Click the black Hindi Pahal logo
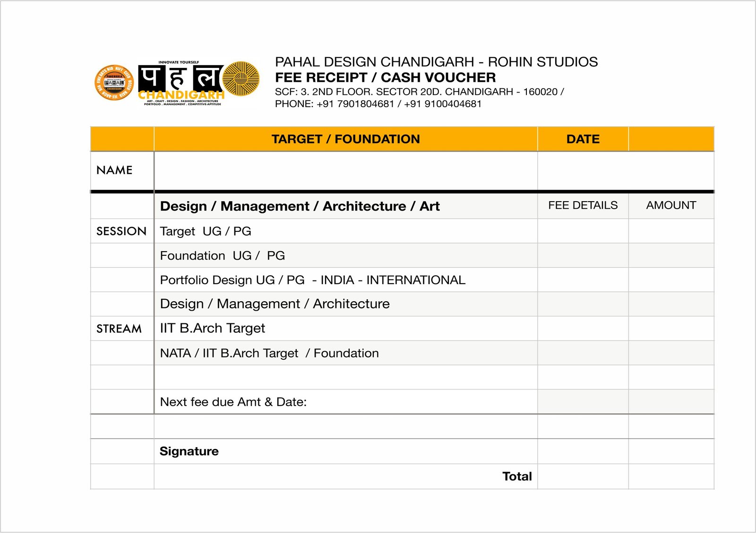756x533 pixels. click(180, 77)
